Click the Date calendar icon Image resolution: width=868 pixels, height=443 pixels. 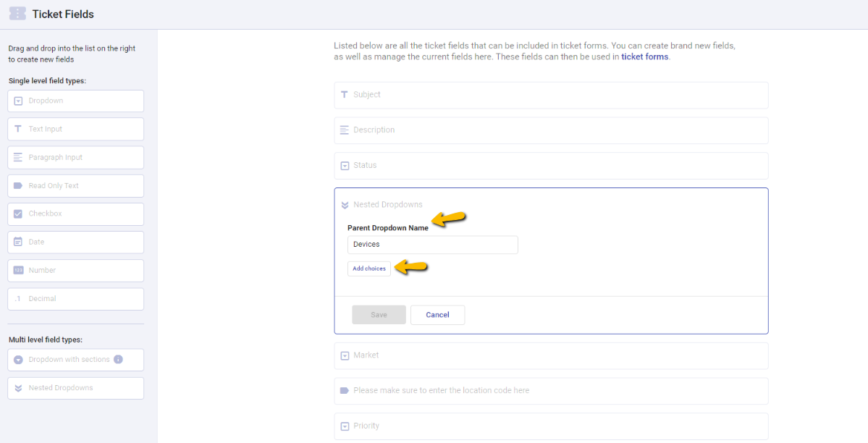(x=17, y=242)
